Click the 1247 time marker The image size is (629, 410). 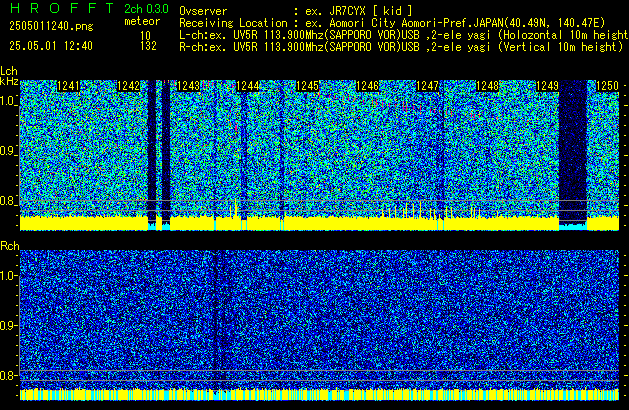click(428, 86)
